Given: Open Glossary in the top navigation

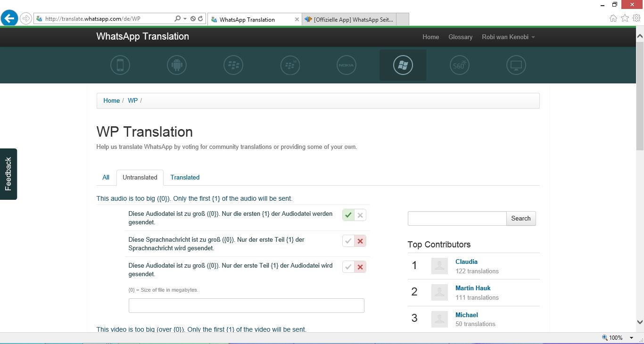Looking at the screenshot, I should pyautogui.click(x=461, y=37).
